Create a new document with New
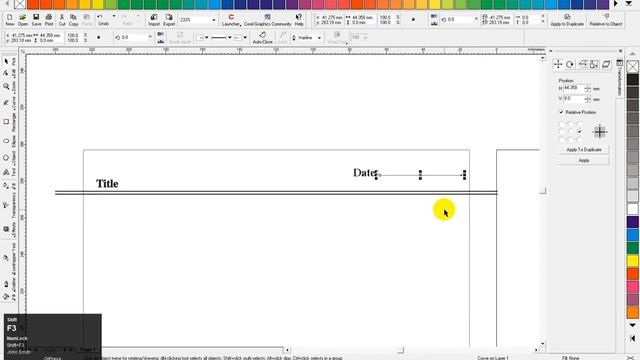The image size is (640, 360). (10, 20)
